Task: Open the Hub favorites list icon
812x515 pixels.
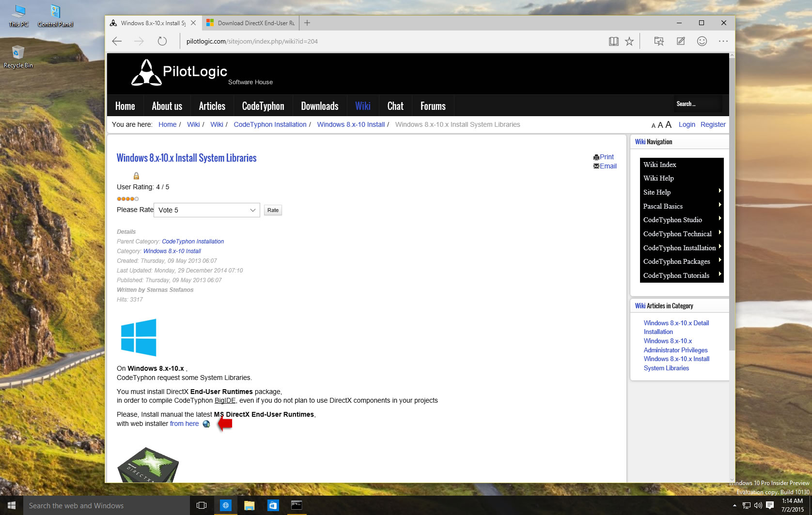Action: 659,41
